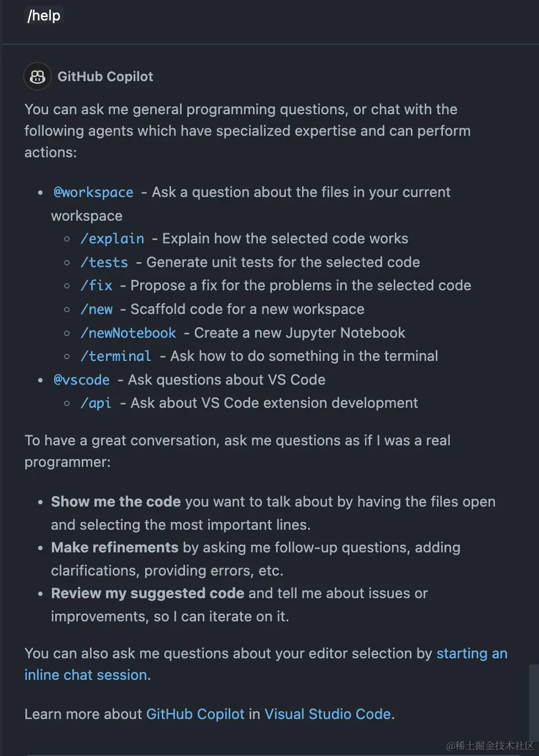
Task: Select the /fix command link
Action: click(x=97, y=286)
